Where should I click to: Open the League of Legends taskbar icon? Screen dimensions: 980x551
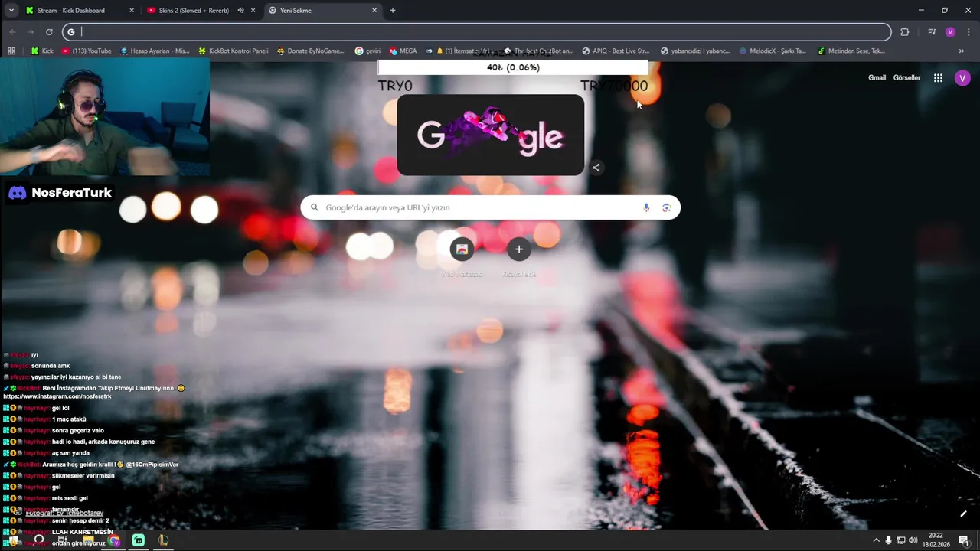tap(163, 540)
